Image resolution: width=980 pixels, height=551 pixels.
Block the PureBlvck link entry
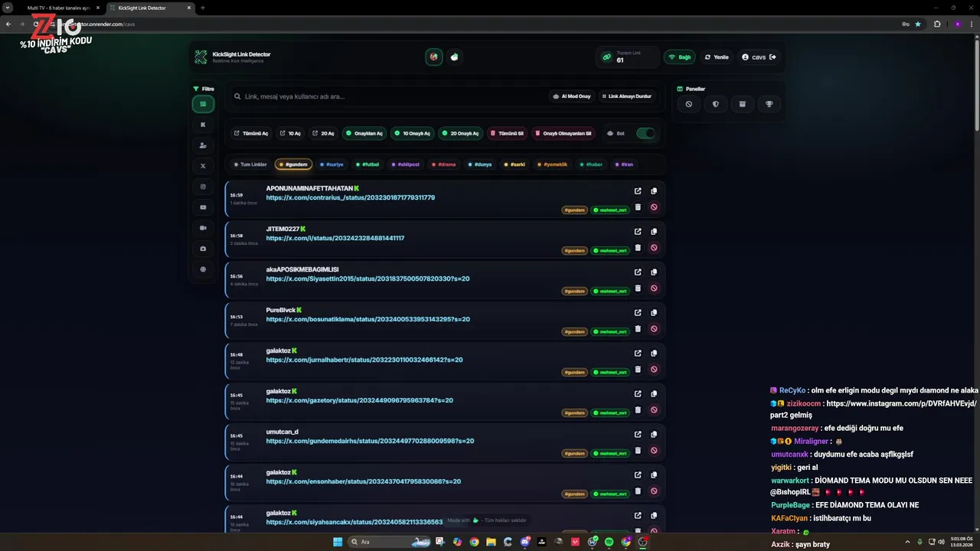[654, 329]
